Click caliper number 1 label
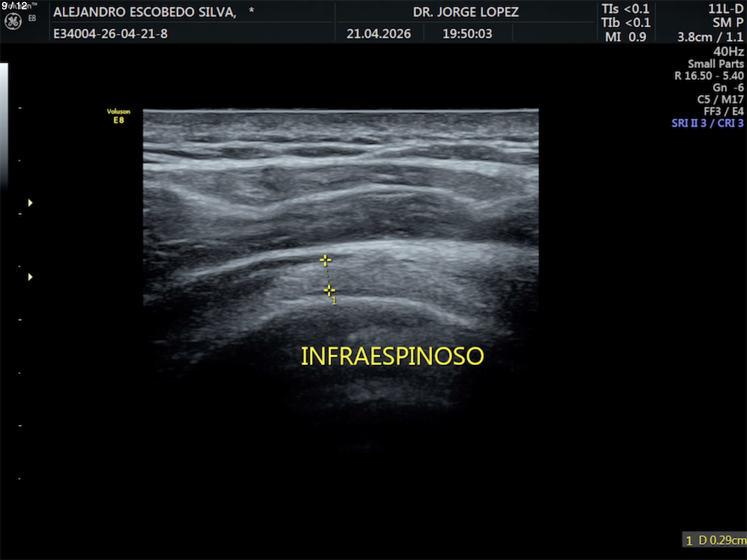Viewport: 747px width, 560px height. pyautogui.click(x=334, y=301)
